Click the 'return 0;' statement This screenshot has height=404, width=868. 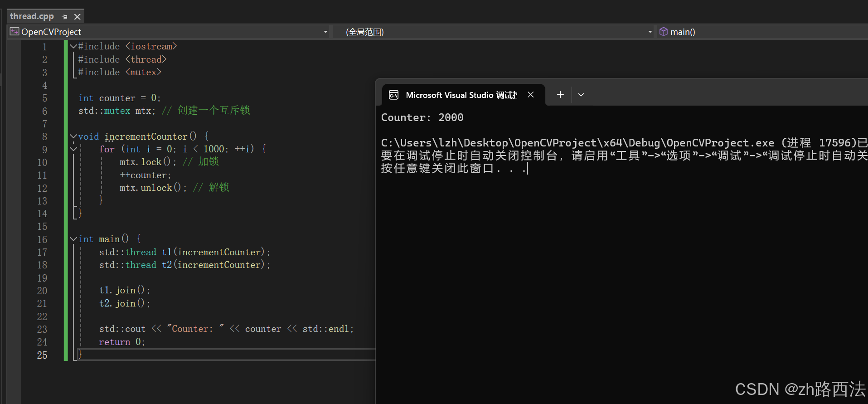click(x=122, y=342)
